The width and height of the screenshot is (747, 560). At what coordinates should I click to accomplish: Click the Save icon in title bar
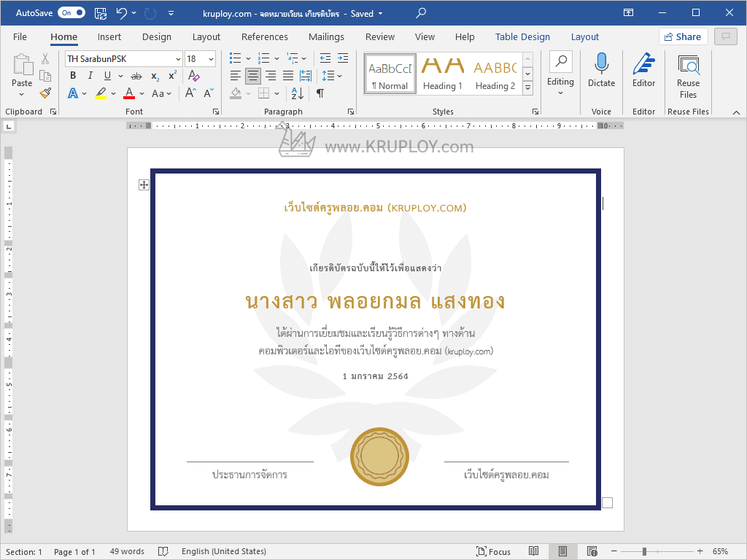pyautogui.click(x=101, y=13)
